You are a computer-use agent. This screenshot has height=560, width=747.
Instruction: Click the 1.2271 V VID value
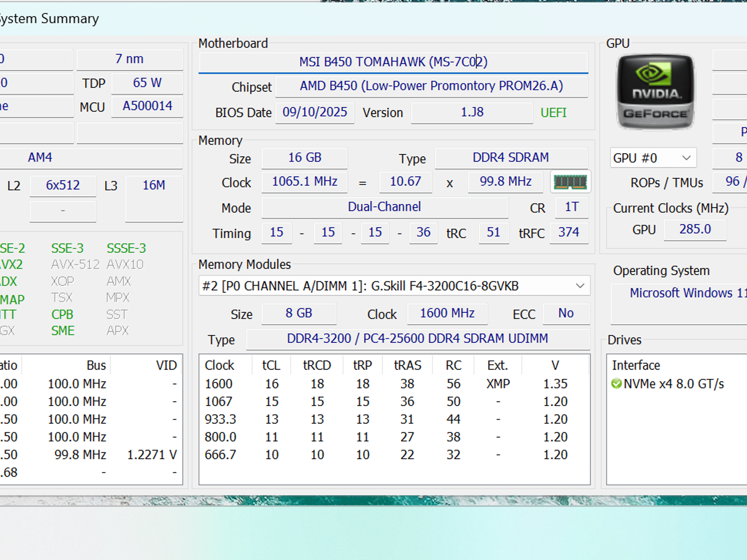[x=152, y=455]
